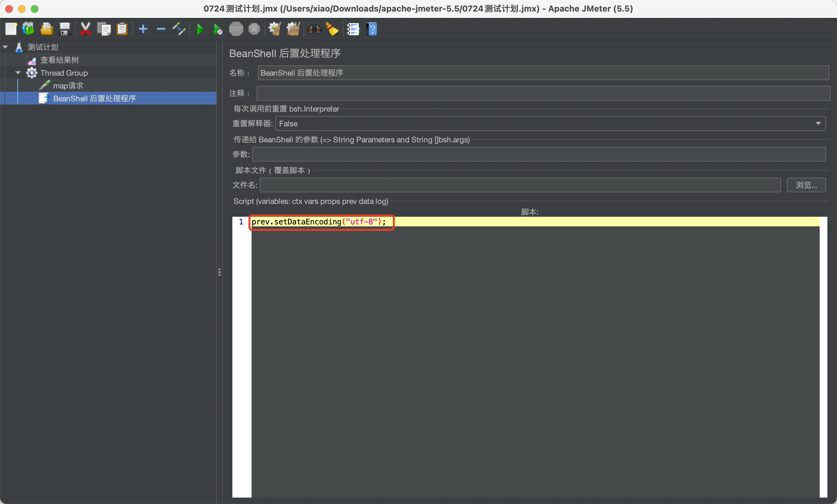Click the Clear All broom icon
This screenshot has width=837, height=504.
coord(293,29)
